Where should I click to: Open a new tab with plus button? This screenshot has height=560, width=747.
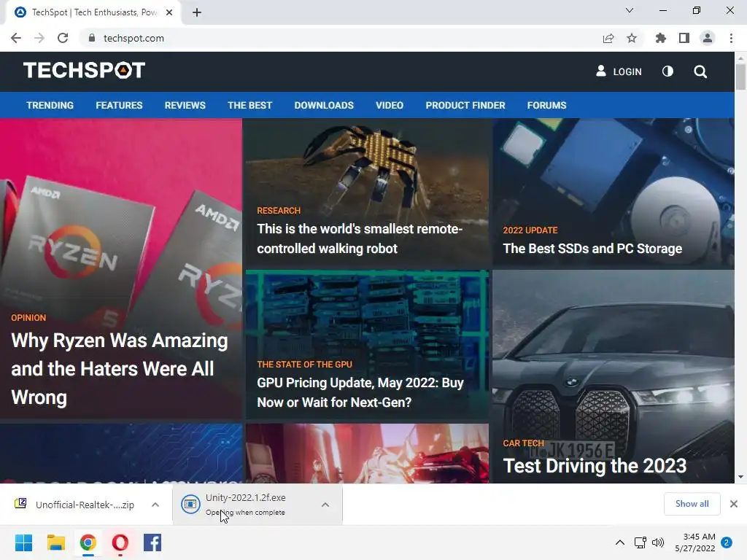tap(197, 12)
